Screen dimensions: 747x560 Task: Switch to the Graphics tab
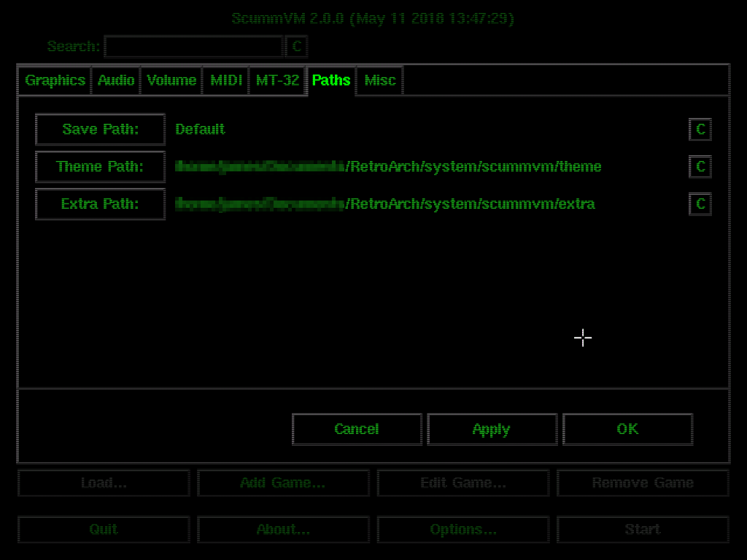pyautogui.click(x=55, y=80)
